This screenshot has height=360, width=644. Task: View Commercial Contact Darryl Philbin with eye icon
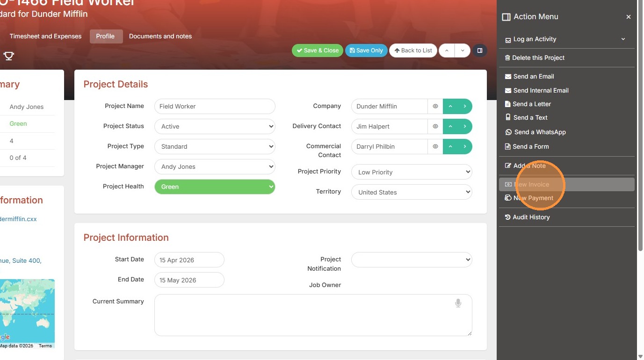[435, 146]
